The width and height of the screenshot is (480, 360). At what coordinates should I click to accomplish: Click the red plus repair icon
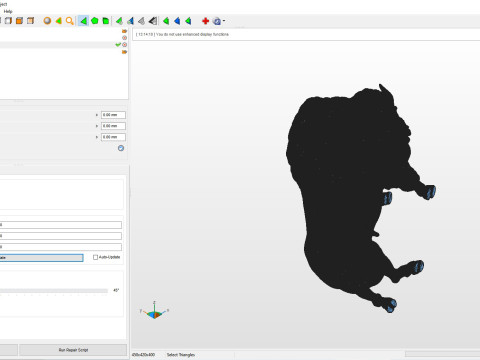tap(205, 21)
